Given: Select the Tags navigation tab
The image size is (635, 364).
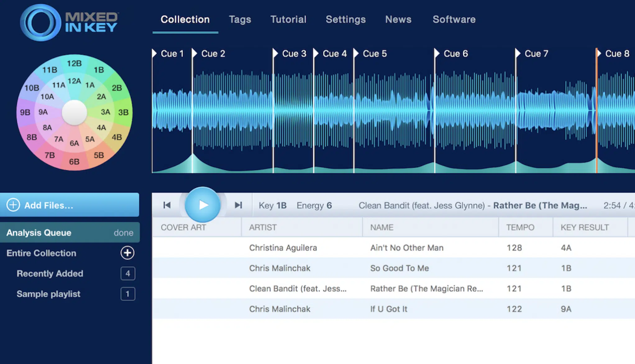Looking at the screenshot, I should click(240, 19).
